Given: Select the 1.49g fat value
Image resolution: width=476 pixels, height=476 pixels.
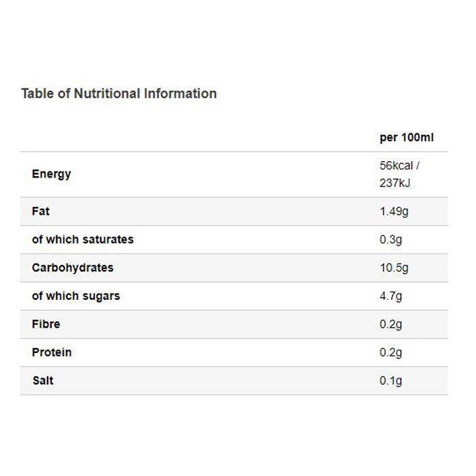Looking at the screenshot, I should point(394,211).
